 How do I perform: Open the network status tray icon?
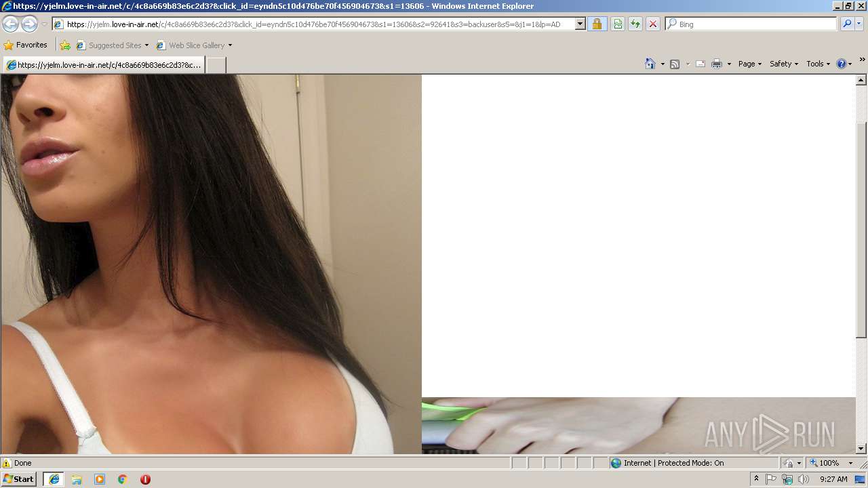787,479
